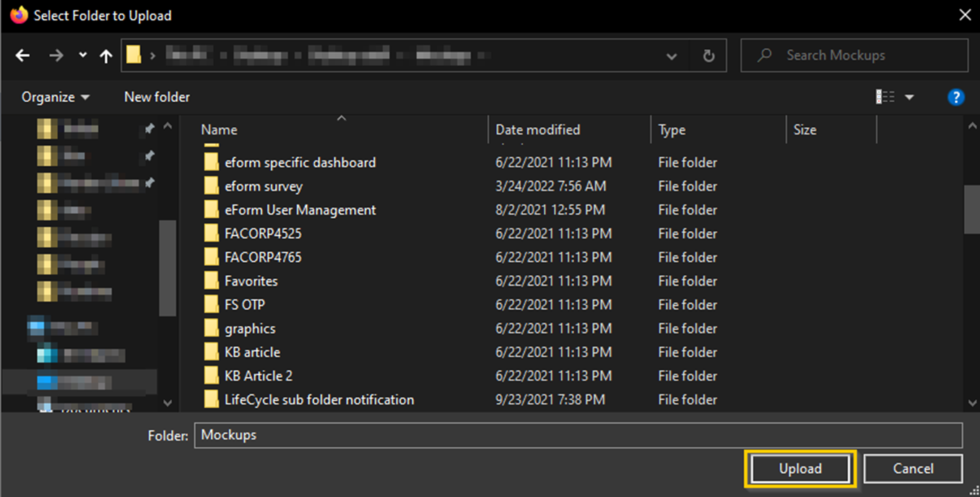Image resolution: width=980 pixels, height=497 pixels.
Task: Click the Cancel button
Action: 913,469
